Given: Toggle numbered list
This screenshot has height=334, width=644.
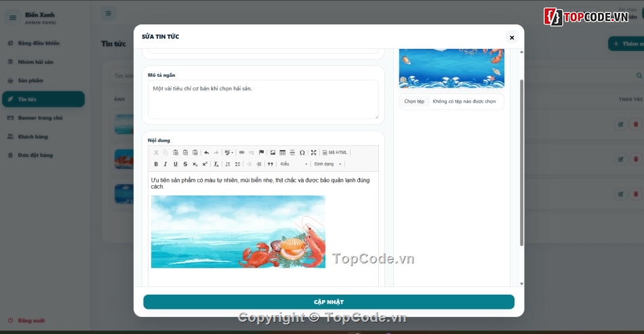Looking at the screenshot, I should [228, 164].
